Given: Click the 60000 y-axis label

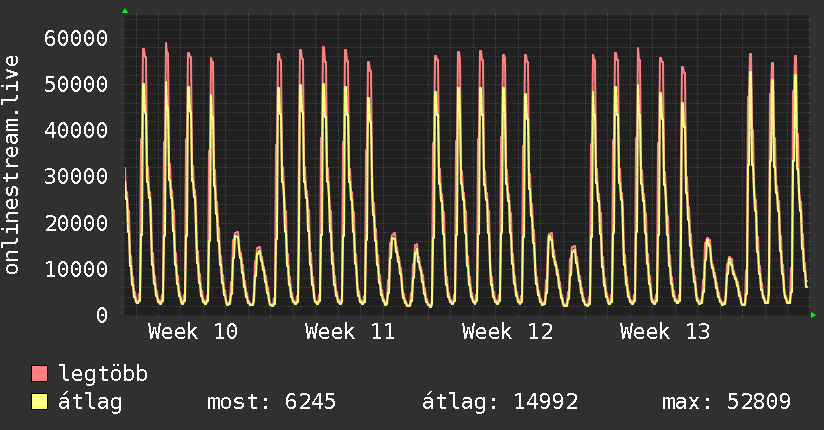Looking at the screenshot, I should coord(76,38).
